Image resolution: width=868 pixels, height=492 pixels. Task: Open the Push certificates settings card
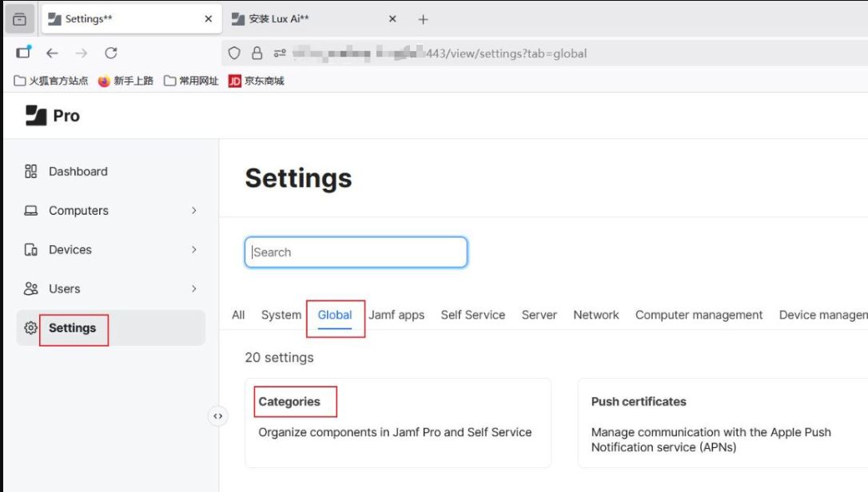pyautogui.click(x=719, y=422)
